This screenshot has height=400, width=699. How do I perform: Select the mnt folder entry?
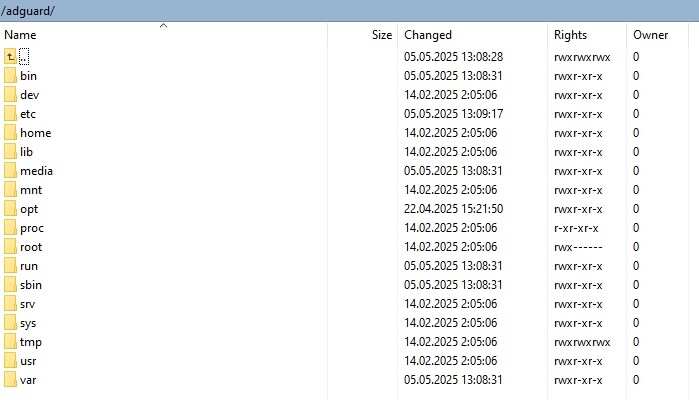tap(31, 190)
